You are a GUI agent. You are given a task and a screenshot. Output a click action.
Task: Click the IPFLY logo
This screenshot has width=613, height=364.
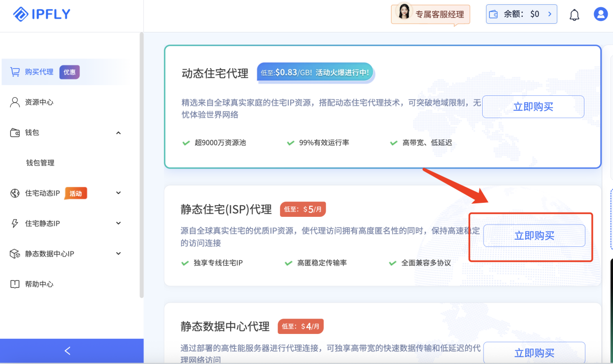pos(42,15)
